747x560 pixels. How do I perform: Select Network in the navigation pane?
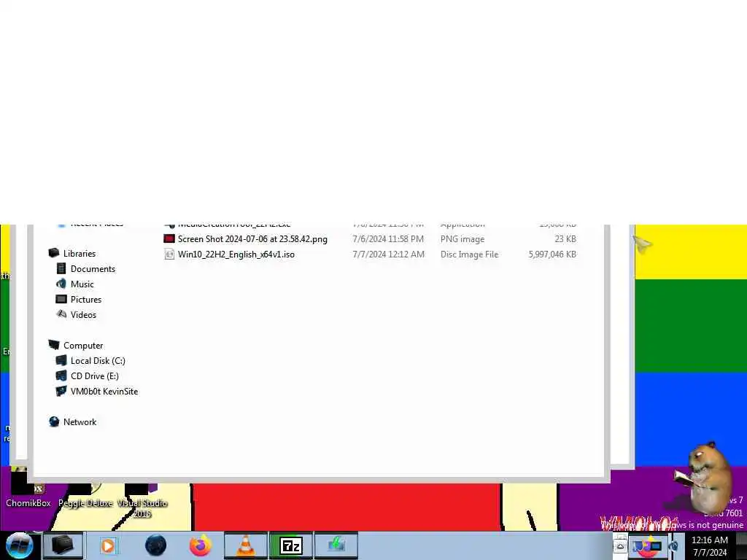coord(80,421)
